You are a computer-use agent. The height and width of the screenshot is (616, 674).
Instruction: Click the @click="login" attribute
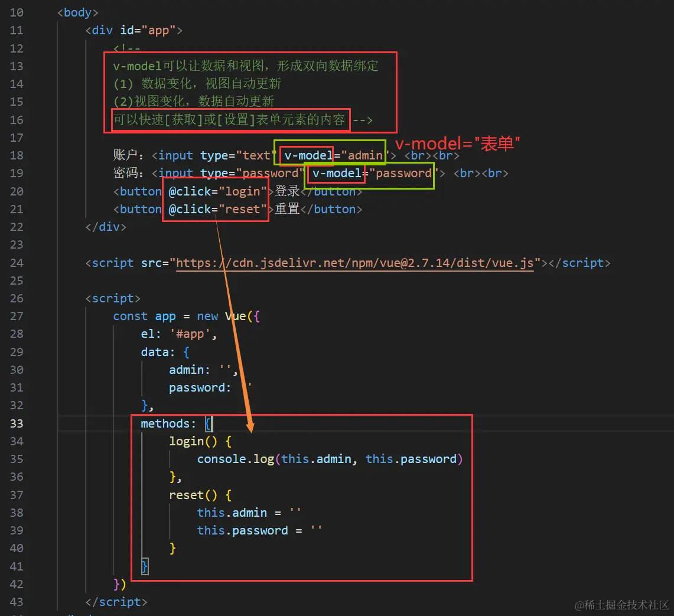click(218, 191)
